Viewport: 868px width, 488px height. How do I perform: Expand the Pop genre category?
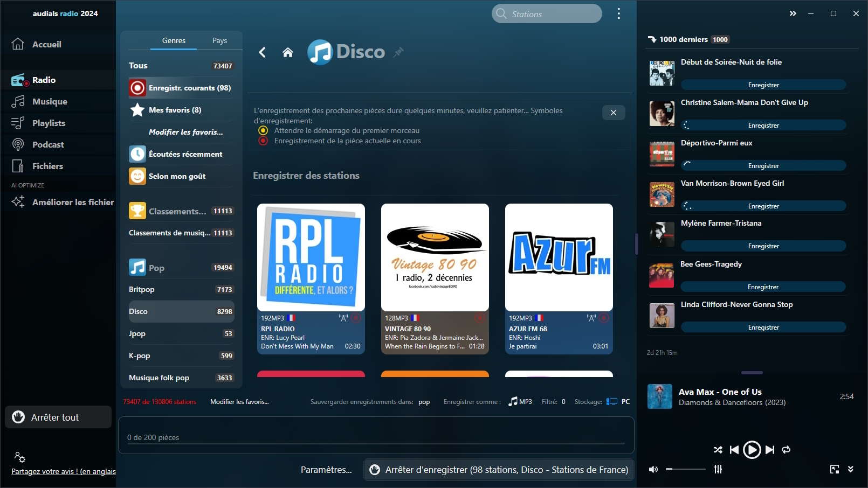tap(181, 268)
